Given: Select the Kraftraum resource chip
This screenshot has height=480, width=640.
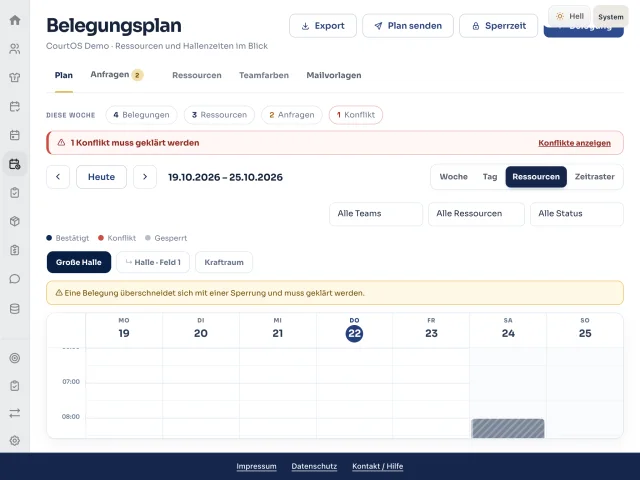Looking at the screenshot, I should click(x=224, y=262).
